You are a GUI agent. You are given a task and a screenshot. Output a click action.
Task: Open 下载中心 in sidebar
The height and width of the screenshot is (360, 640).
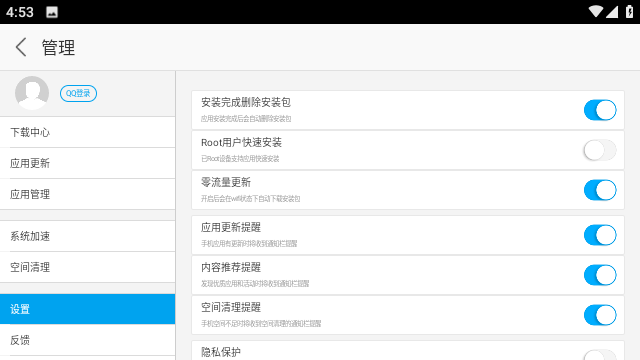(87, 132)
